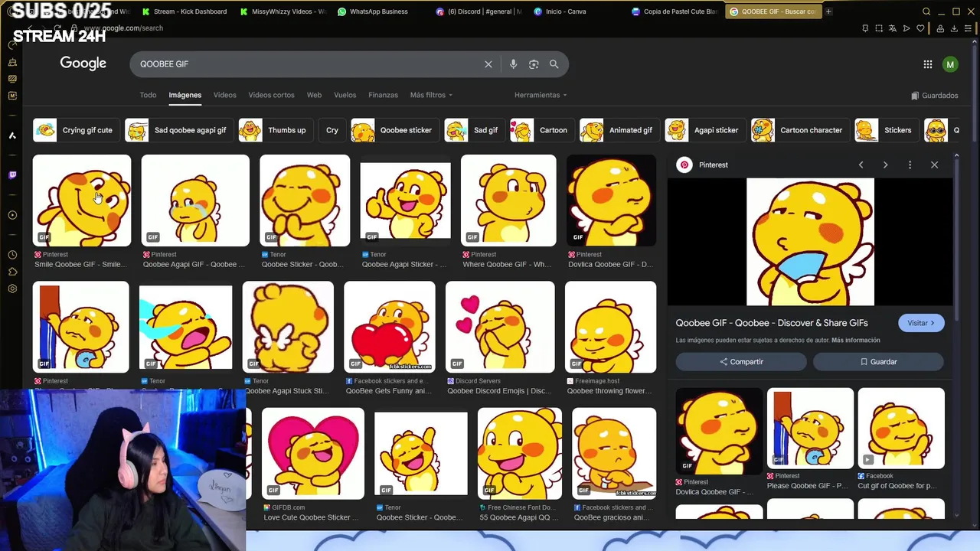Click the large preview image of Qoobee
Viewport: 980px width, 551px height.
pos(810,242)
